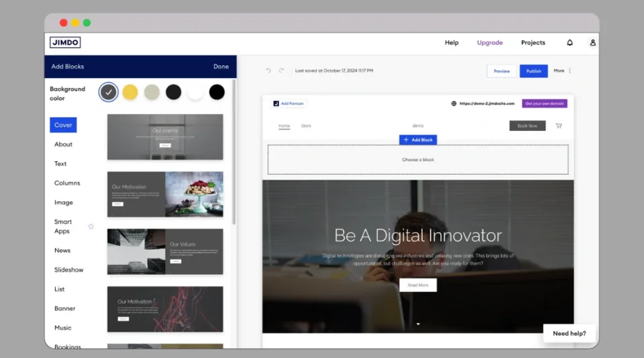
Task: Select the List block category
Action: (x=59, y=289)
